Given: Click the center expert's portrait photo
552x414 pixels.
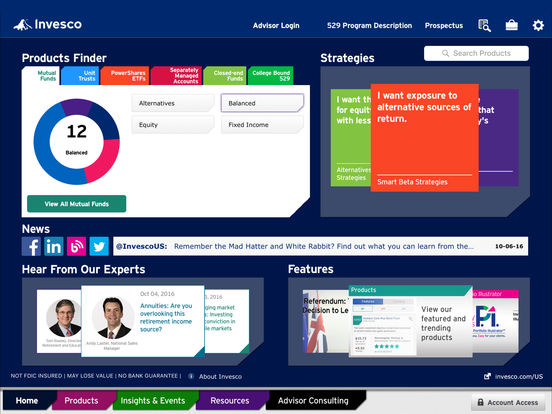Looking at the screenshot, I should [x=113, y=318].
